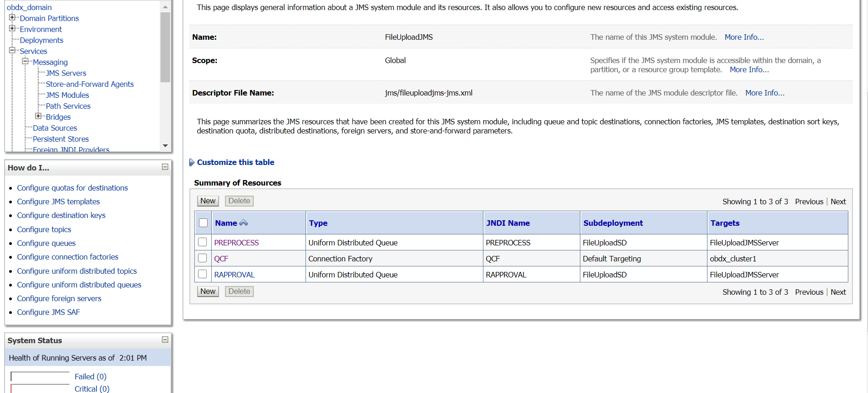Open Configure JMS templates help link
This screenshot has height=393, width=868.
point(58,202)
